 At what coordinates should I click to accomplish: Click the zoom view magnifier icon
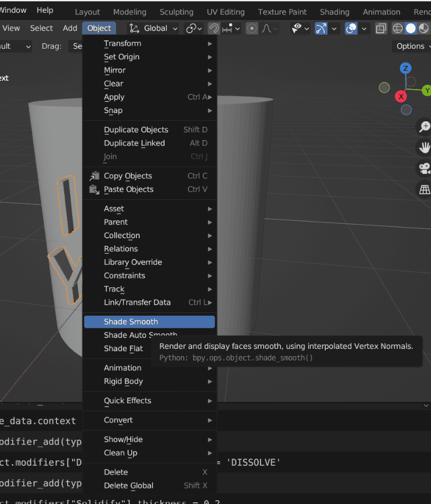(x=424, y=127)
